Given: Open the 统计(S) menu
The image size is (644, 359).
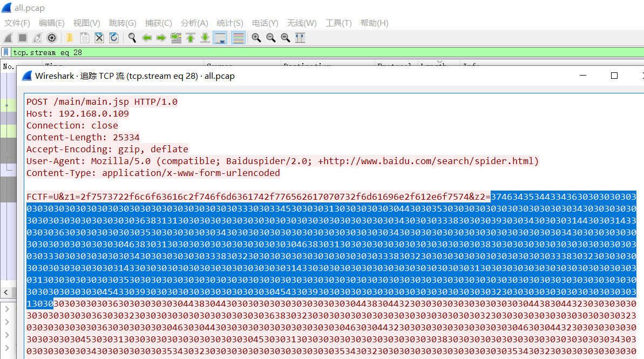Looking at the screenshot, I should [x=230, y=23].
